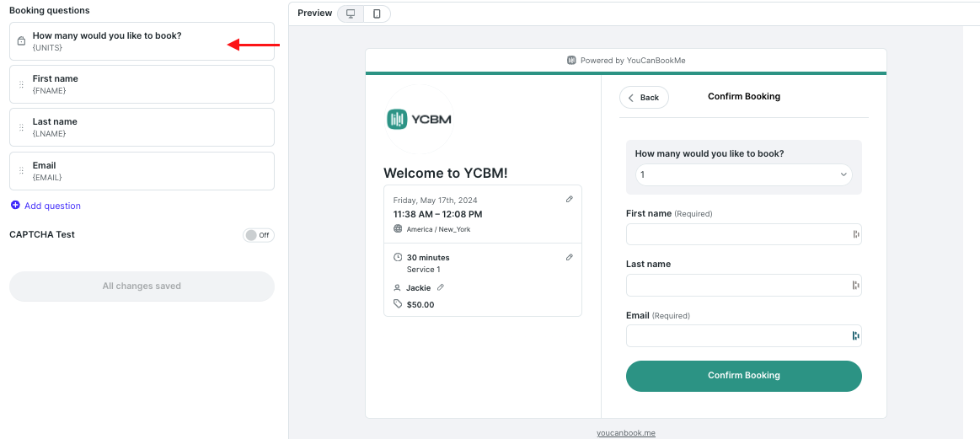The image size is (980, 439).
Task: Open the Email {EMAIL} question
Action: click(142, 171)
